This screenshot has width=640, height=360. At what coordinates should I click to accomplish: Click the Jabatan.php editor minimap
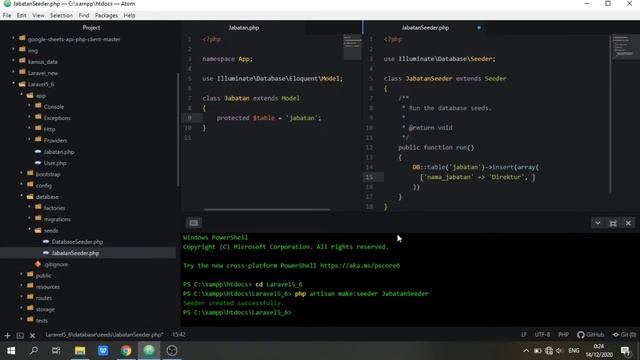click(x=352, y=47)
